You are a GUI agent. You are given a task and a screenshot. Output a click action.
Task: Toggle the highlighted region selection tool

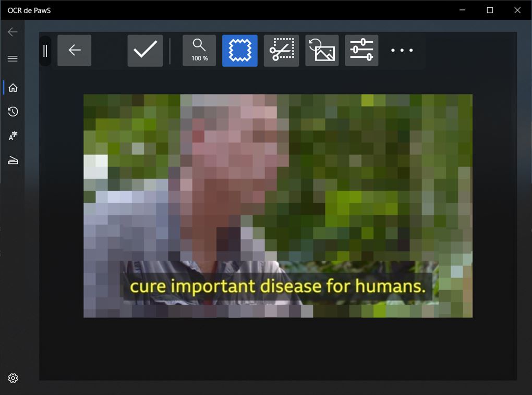[240, 51]
